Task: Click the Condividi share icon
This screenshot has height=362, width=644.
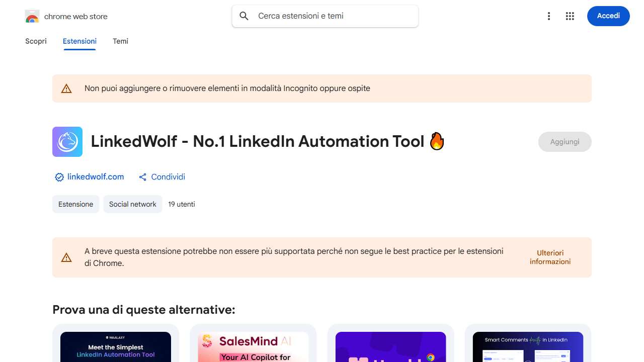Action: (142, 177)
